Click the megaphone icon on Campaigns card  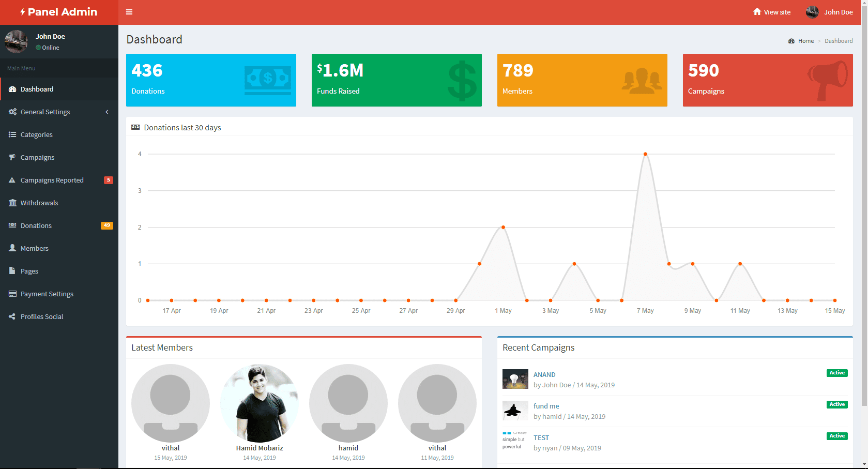coord(827,80)
